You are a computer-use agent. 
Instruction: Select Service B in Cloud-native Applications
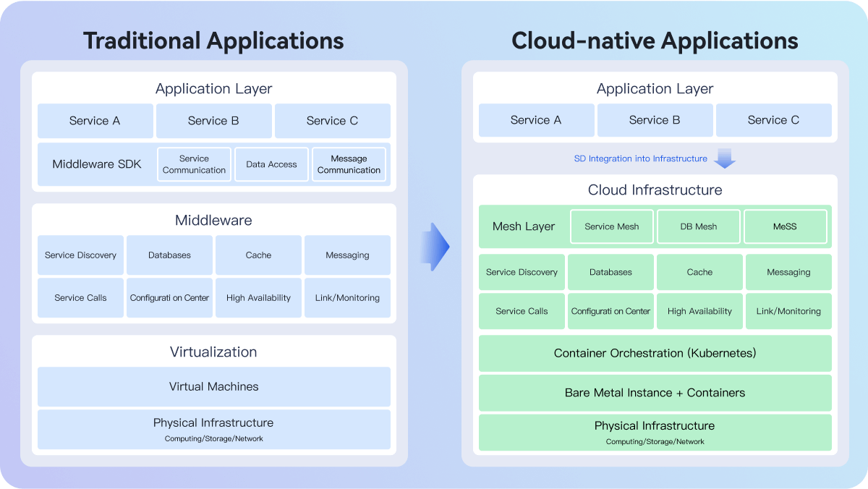tap(655, 120)
